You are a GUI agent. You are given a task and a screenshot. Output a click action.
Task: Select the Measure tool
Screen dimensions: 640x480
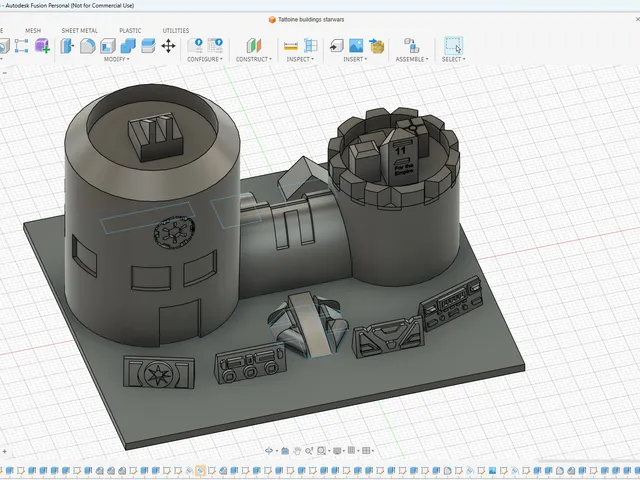291,46
